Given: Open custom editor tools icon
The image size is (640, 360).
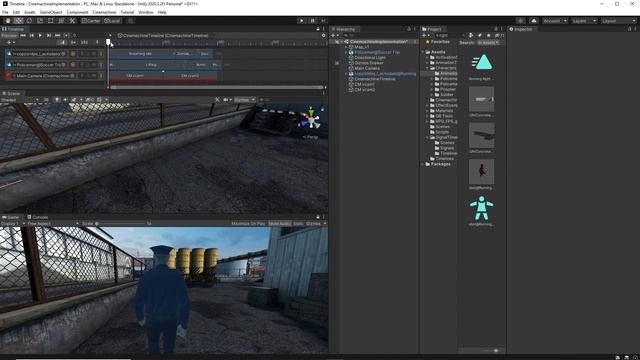Looking at the screenshot, I should (72, 20).
